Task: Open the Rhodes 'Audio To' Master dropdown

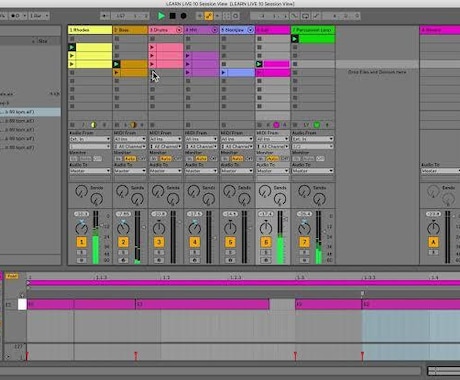Action: [x=90, y=171]
